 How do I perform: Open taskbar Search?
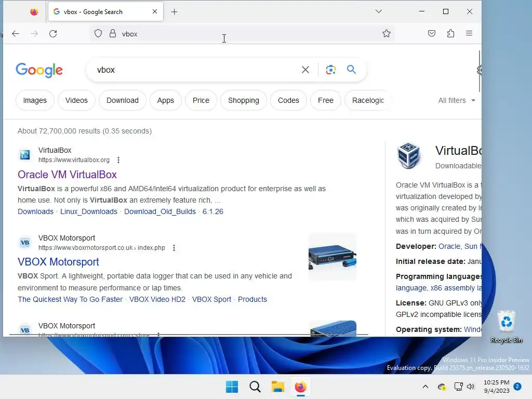coord(255,387)
